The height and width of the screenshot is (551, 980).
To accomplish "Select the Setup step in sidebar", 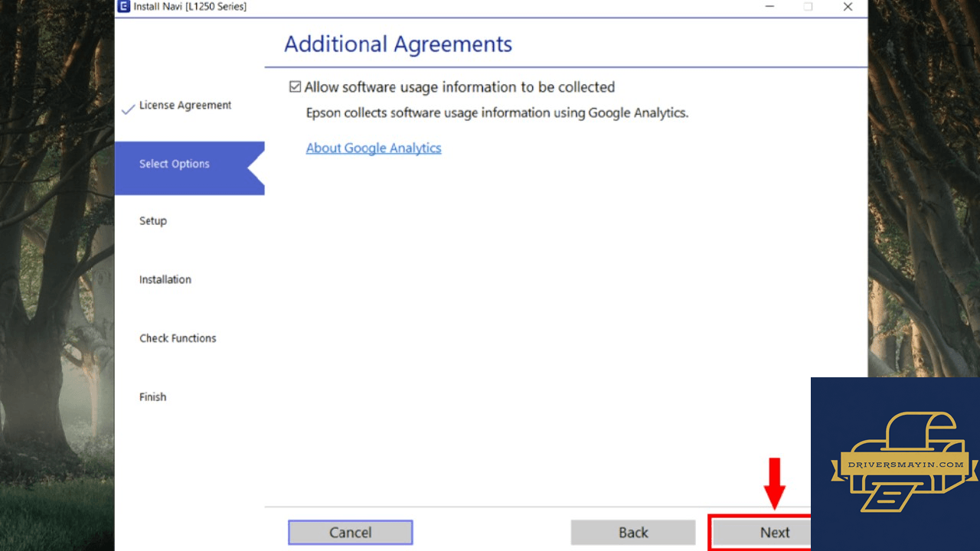I will point(153,221).
